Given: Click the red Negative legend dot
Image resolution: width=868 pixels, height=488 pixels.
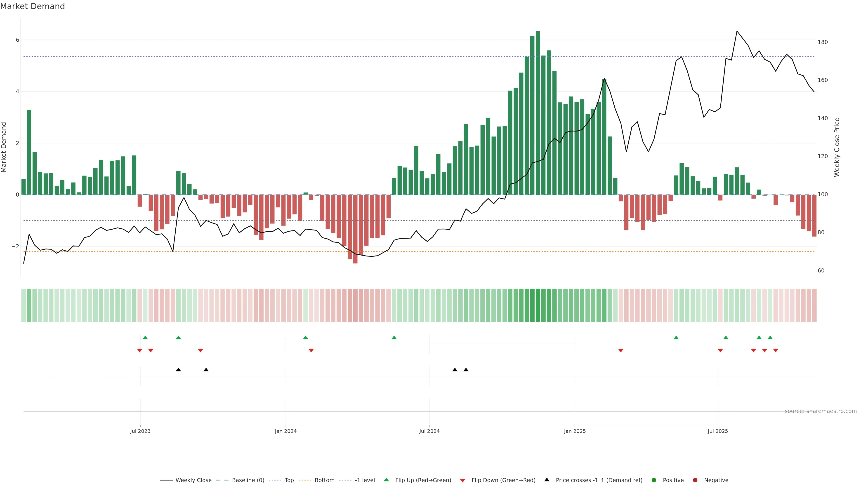Looking at the screenshot, I should 695,480.
